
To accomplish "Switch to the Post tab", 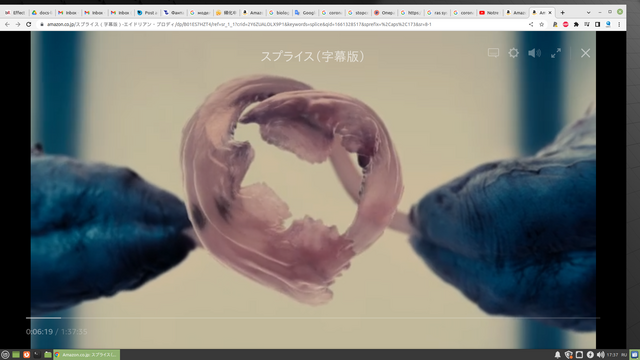I will (147, 13).
